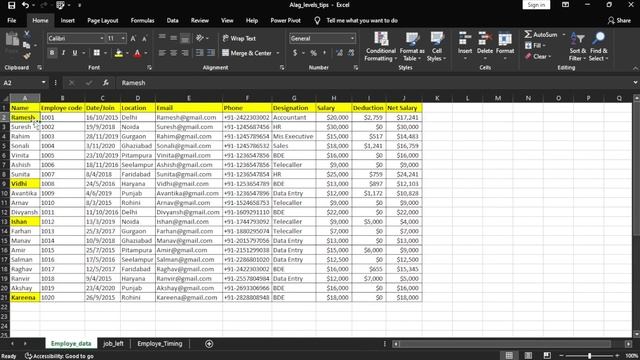640x360 pixels.
Task: Open the General number format dropdown
Action: [x=352, y=38]
